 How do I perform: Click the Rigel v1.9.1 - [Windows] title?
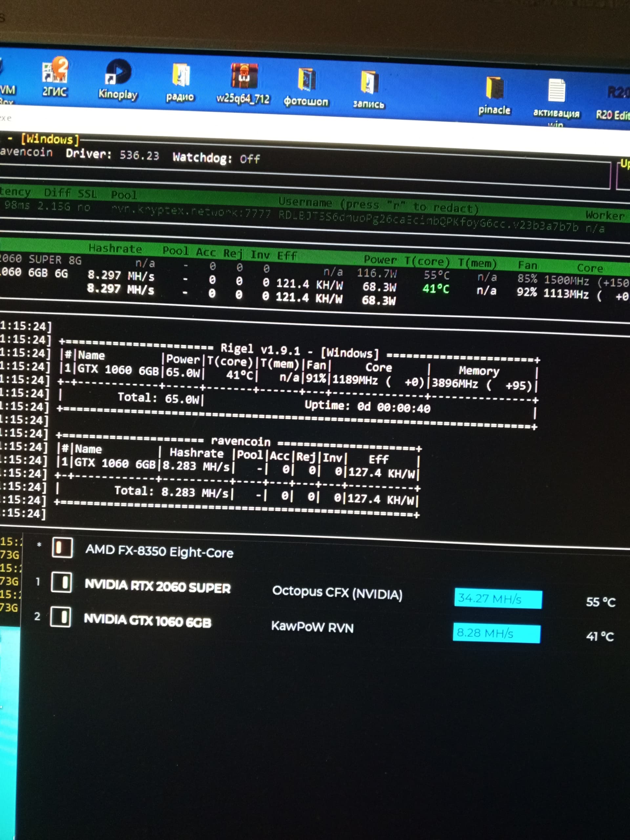tap(300, 351)
